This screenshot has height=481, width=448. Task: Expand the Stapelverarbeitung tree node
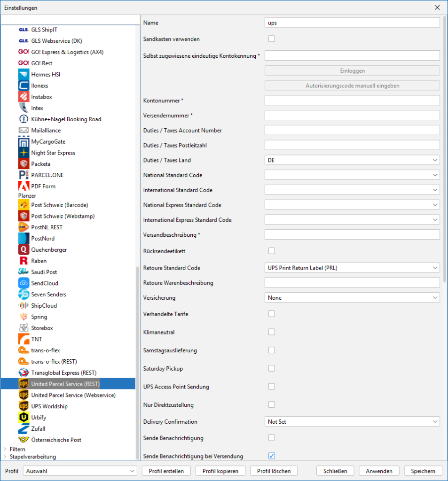[x=5, y=457]
